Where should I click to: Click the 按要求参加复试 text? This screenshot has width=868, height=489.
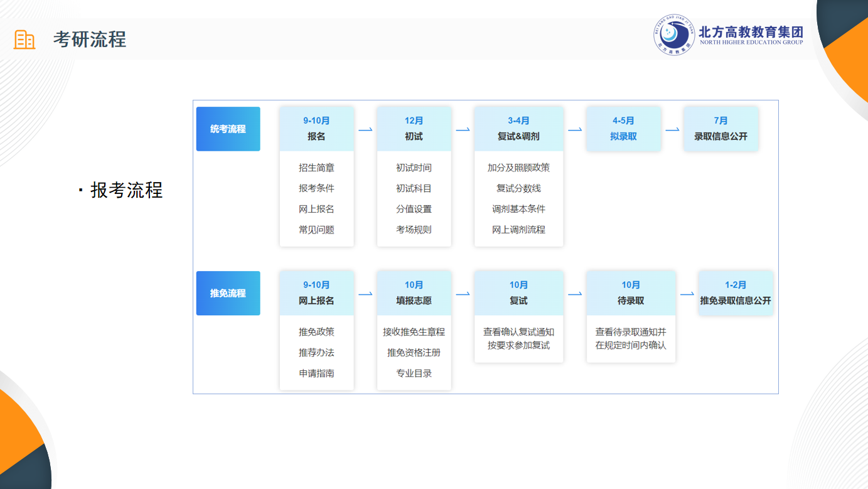click(x=518, y=345)
